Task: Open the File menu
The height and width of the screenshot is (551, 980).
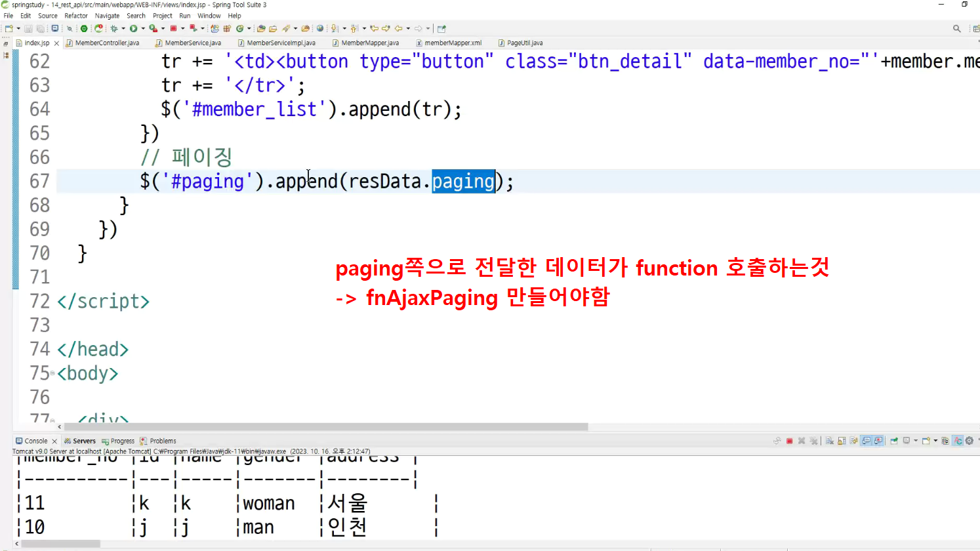Action: pos(9,16)
